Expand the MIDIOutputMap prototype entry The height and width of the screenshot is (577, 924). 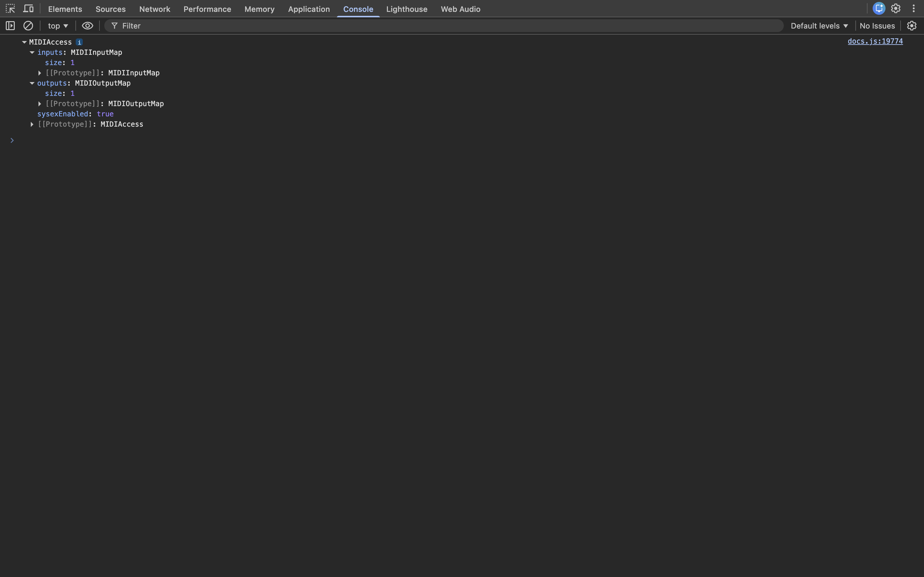40,104
